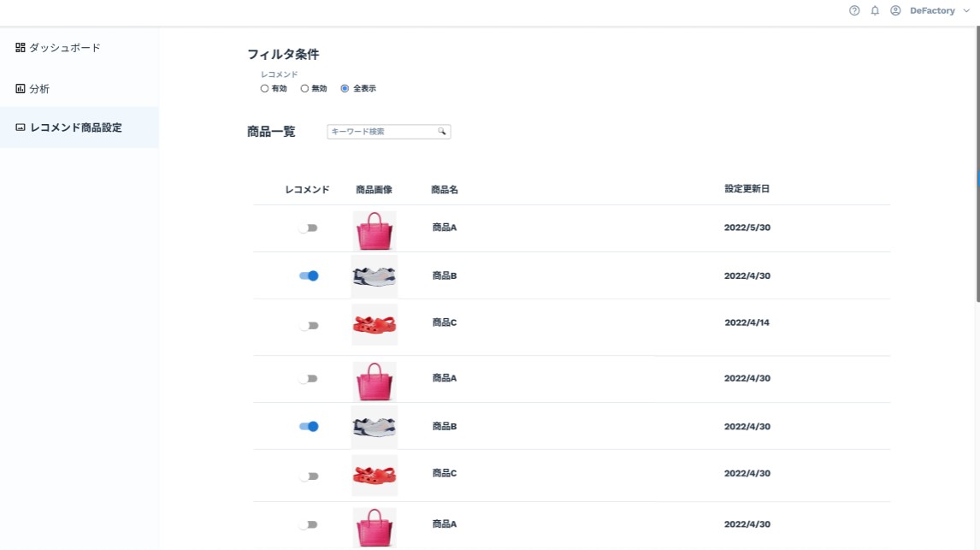
Task: Click the 分析 chart icon in sidebar
Action: coord(20,89)
